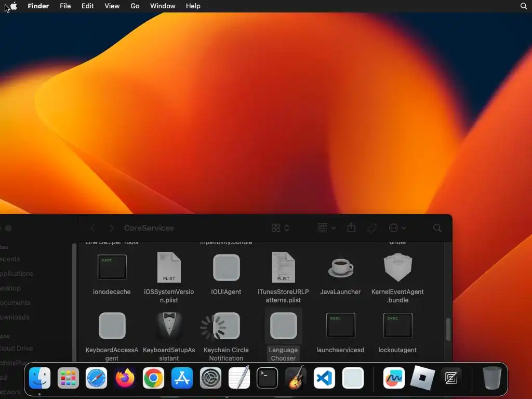Click the Edit Tags icon in Finder toolbar
The height and width of the screenshot is (399, 532).
coord(372,228)
